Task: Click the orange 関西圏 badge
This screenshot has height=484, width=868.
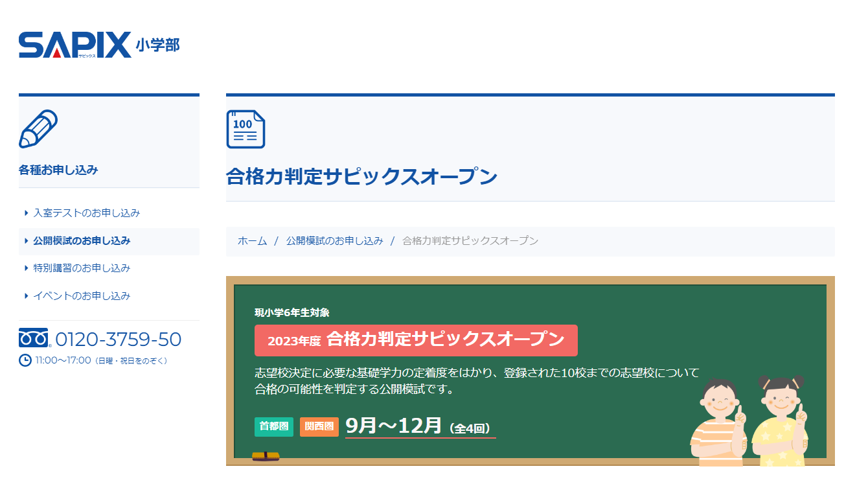Action: tap(319, 427)
